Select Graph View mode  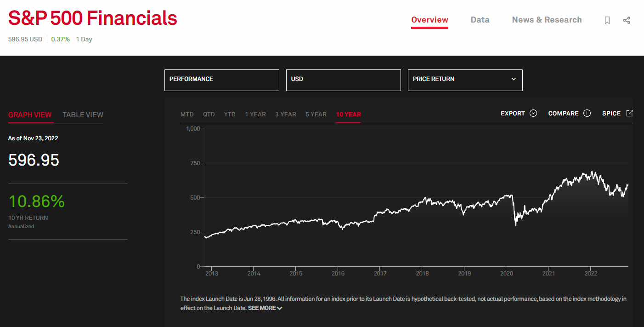click(30, 115)
